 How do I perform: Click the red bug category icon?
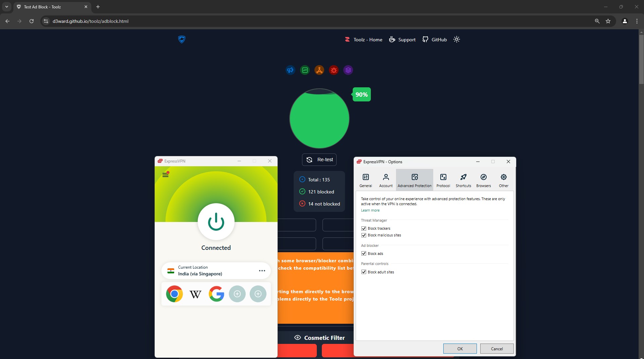pos(334,70)
